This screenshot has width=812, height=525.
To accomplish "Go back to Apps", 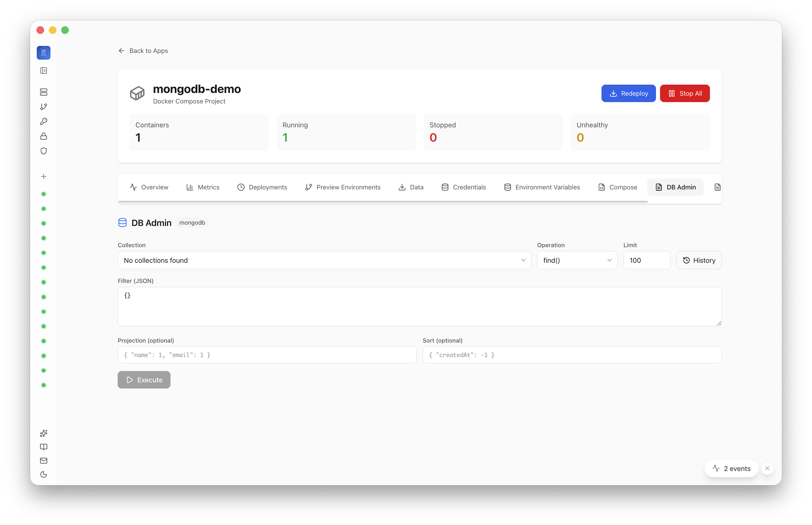I will point(143,51).
